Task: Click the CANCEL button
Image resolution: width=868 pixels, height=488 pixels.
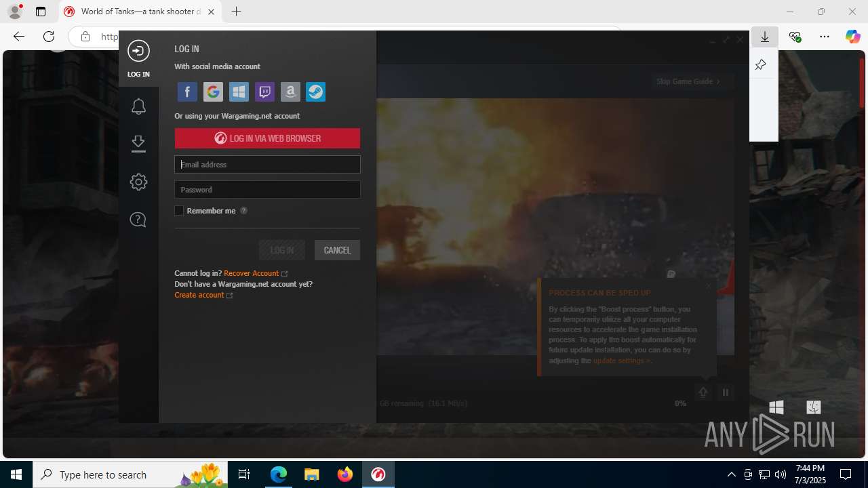Action: 337,250
